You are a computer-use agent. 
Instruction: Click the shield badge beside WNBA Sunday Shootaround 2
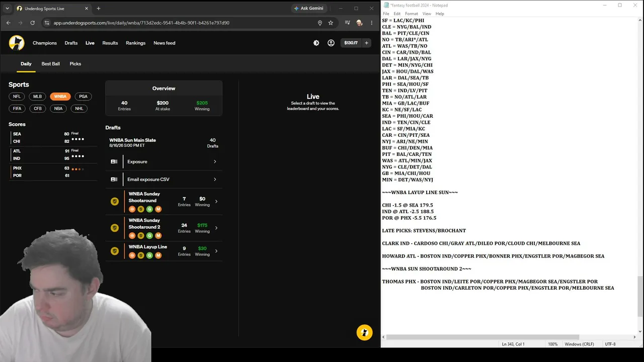tap(115, 228)
